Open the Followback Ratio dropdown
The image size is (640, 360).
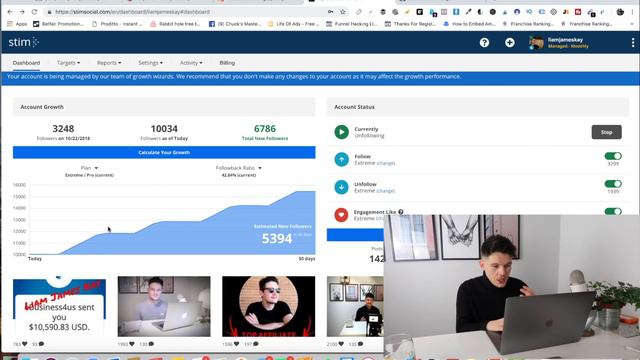(239, 168)
